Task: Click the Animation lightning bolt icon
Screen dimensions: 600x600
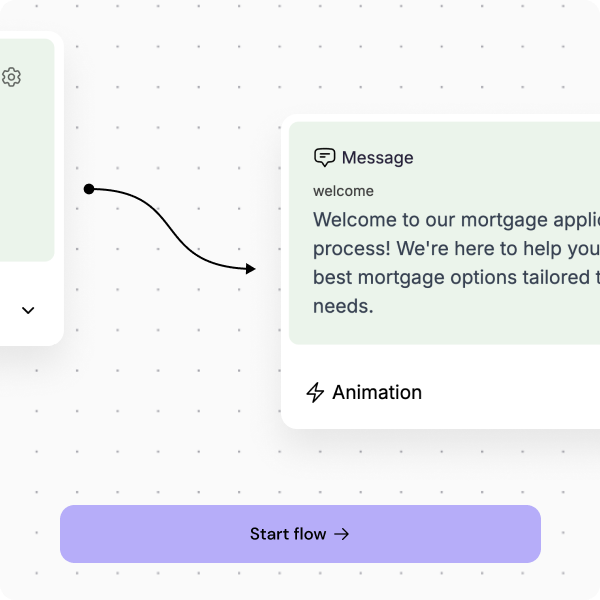Action: (x=315, y=392)
